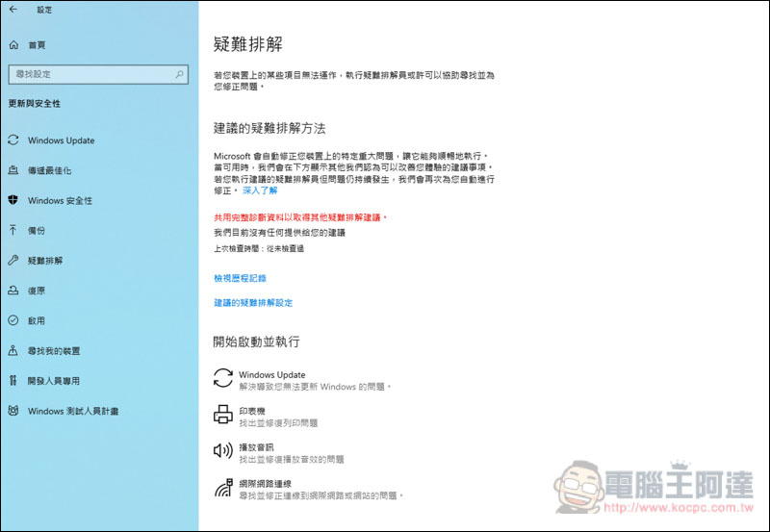Click the Windows 安全性 shield icon
Viewport: 770px width, 532px height.
click(13, 200)
